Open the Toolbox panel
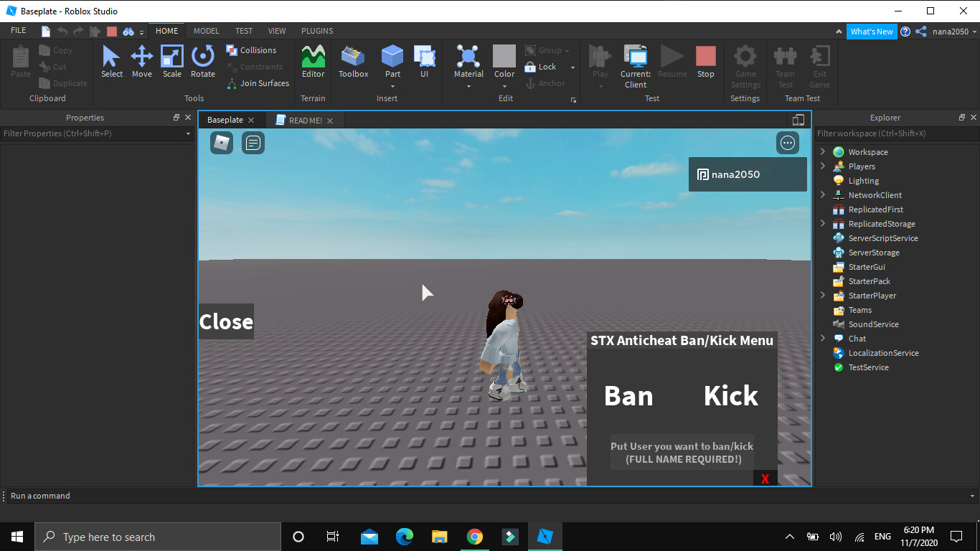This screenshot has width=980, height=551. point(353,61)
